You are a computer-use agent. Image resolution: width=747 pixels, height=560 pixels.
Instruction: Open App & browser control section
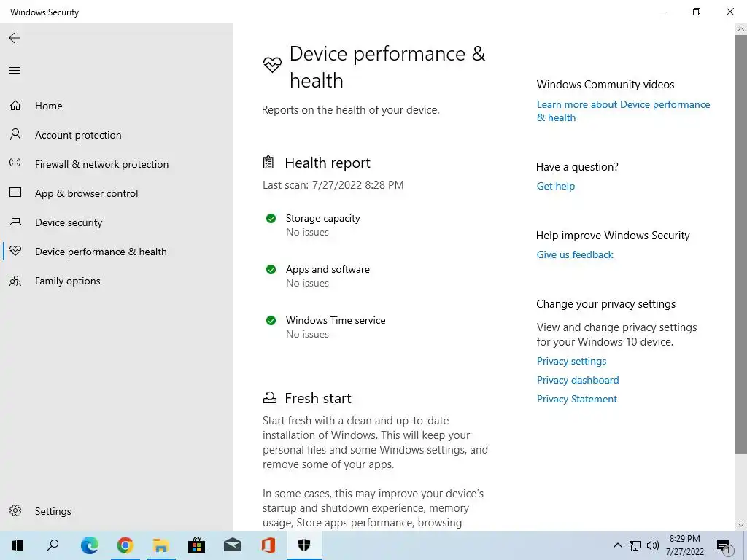(86, 193)
